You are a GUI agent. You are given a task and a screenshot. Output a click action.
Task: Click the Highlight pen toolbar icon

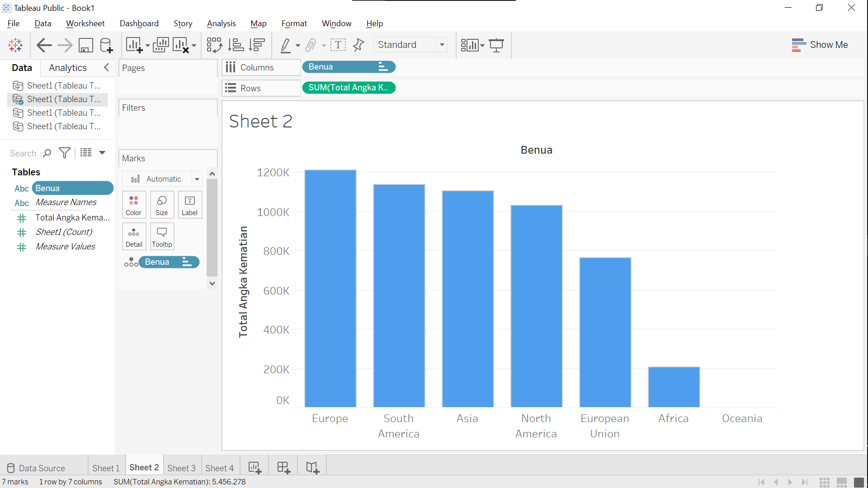(x=286, y=45)
